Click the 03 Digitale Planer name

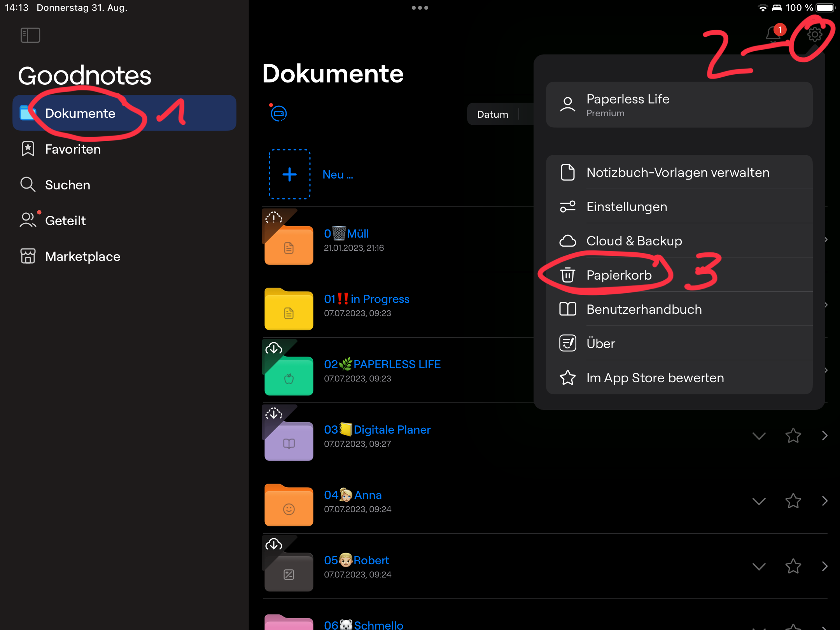377,429
